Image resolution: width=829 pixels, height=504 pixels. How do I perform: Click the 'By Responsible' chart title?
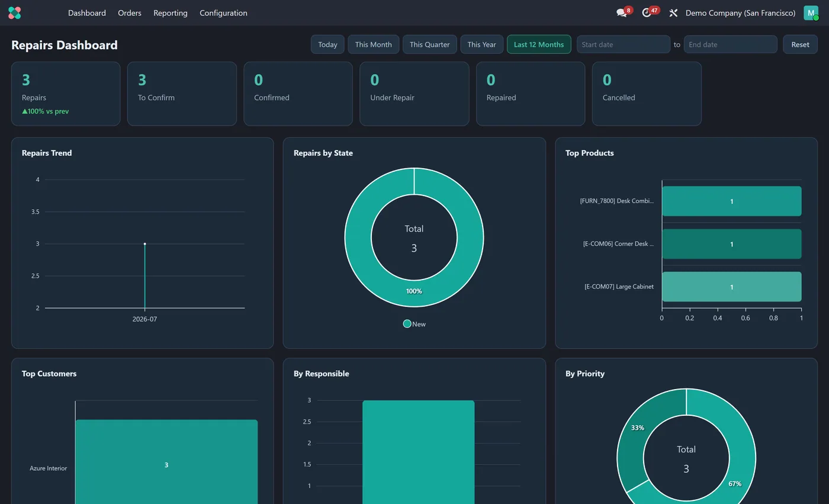coord(321,374)
